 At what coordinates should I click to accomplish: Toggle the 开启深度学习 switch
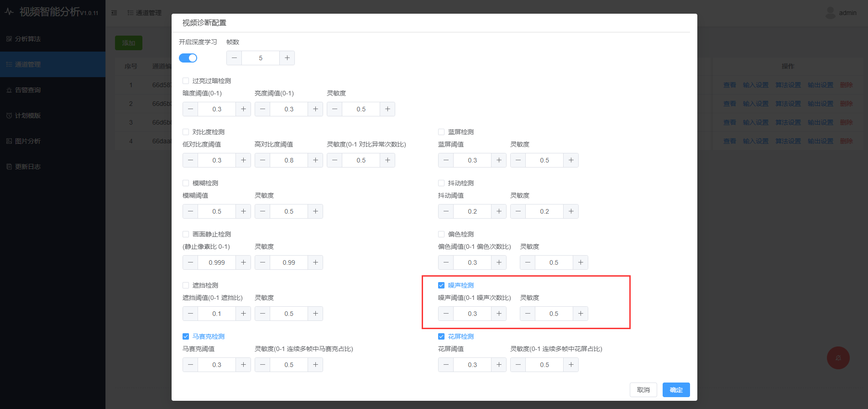[x=188, y=58]
